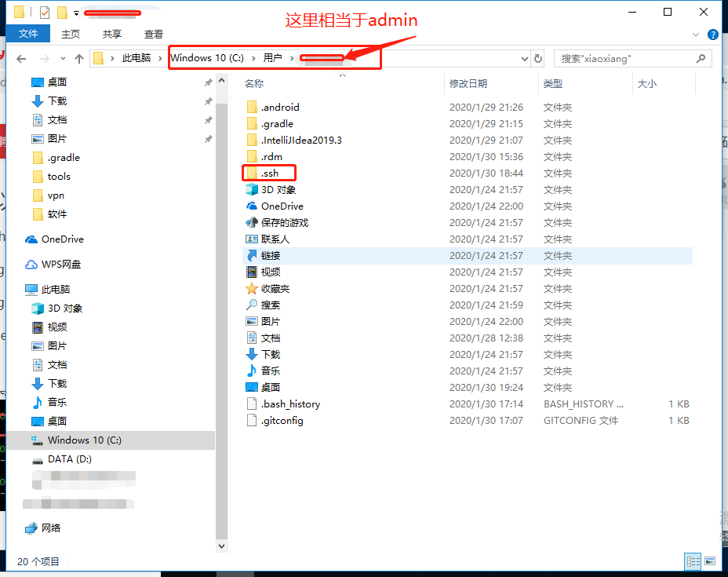Click the 2020/1/30 18:44 date of .ssh
Image resolution: width=728 pixels, height=577 pixels.
[486, 173]
